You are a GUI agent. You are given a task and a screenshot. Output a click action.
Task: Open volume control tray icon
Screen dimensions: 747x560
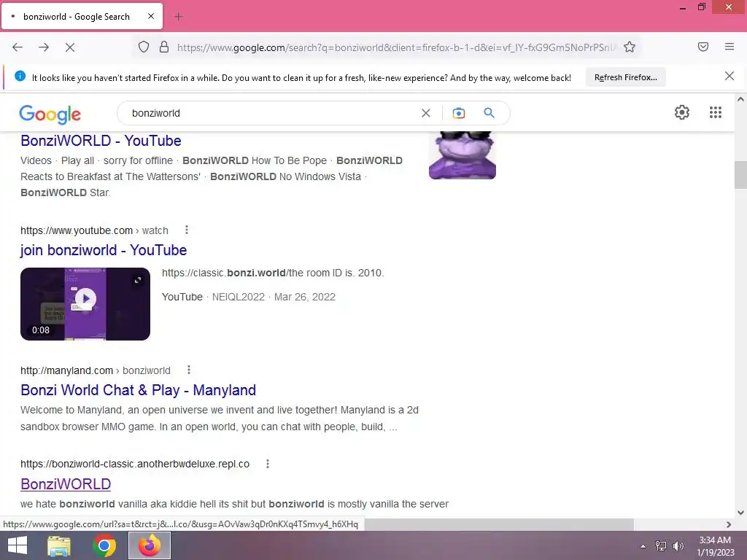678,546
